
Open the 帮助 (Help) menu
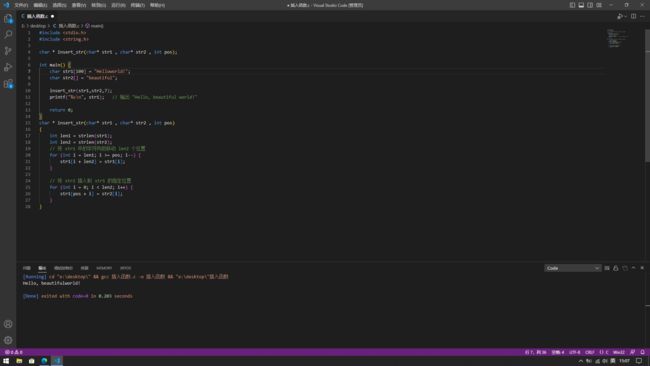157,5
